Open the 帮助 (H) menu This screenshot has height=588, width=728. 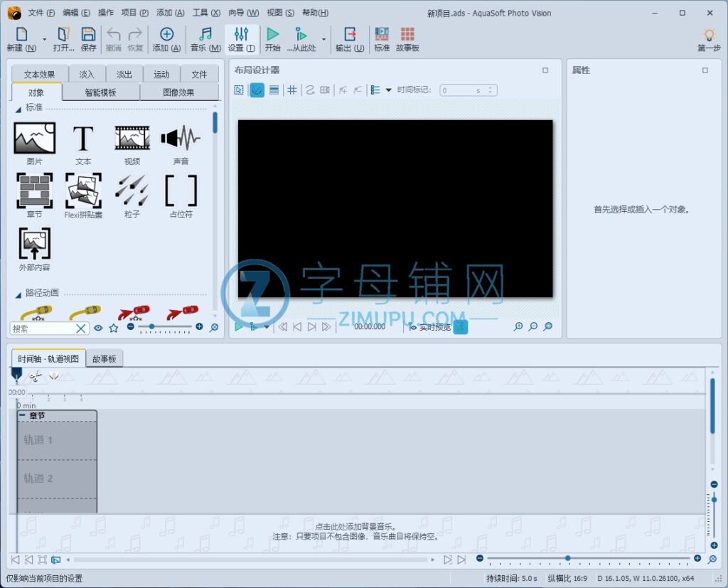(315, 13)
